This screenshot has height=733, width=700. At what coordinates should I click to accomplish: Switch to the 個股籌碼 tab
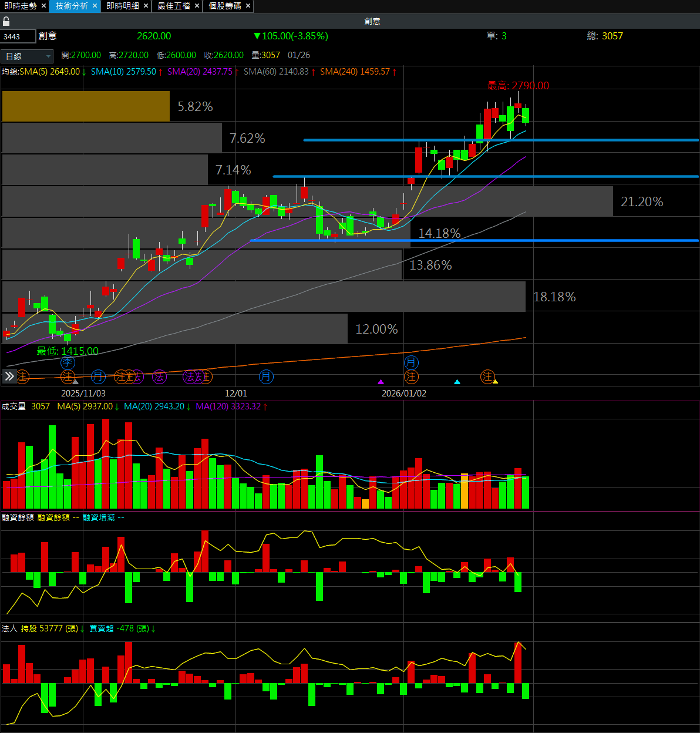pos(225,6)
